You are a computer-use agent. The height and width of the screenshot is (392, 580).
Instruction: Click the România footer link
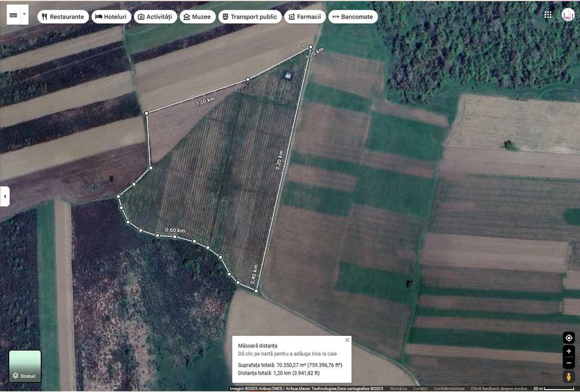398,389
